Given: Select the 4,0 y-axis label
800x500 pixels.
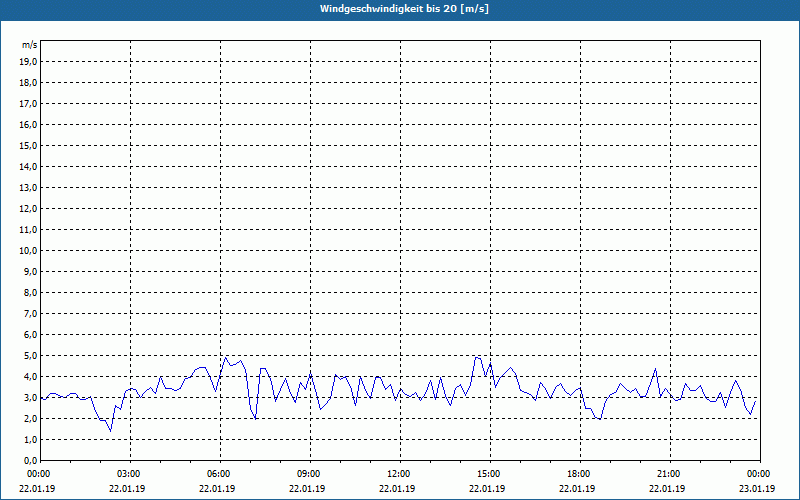Looking at the screenshot, I should click(x=30, y=377).
